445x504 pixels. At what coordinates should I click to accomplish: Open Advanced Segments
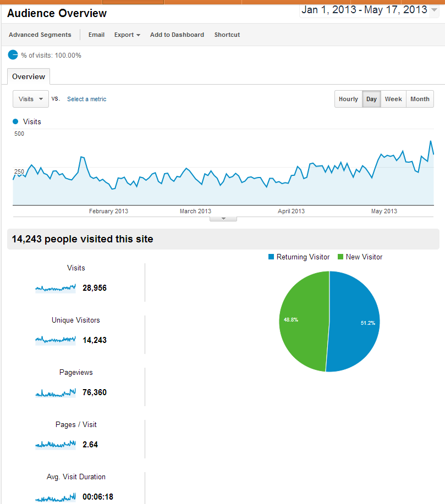40,35
